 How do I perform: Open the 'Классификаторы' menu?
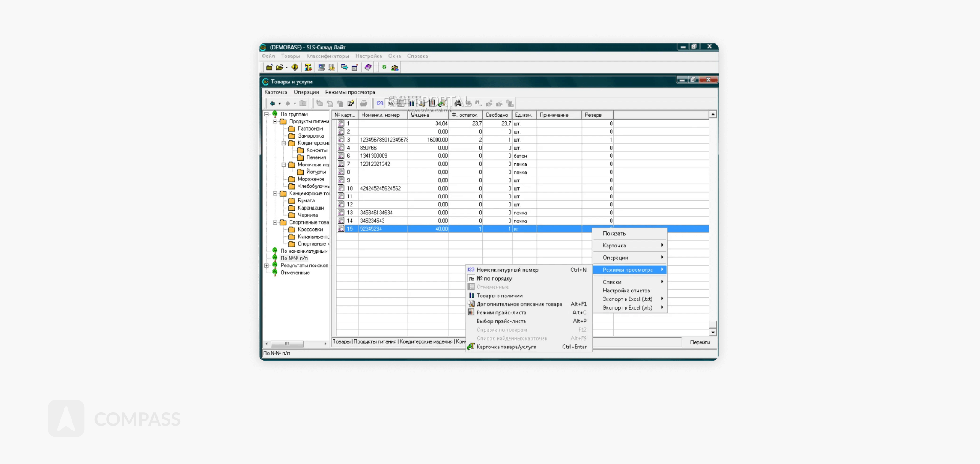click(x=327, y=56)
